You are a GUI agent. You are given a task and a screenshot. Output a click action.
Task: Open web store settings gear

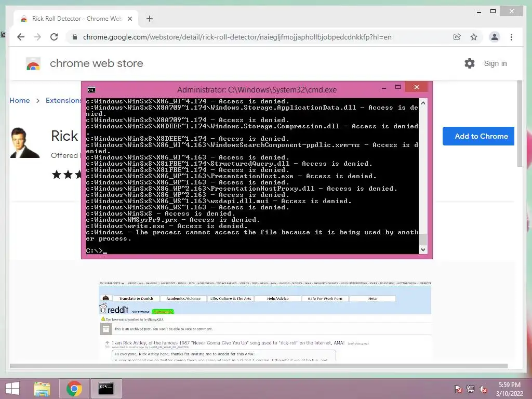pyautogui.click(x=470, y=63)
